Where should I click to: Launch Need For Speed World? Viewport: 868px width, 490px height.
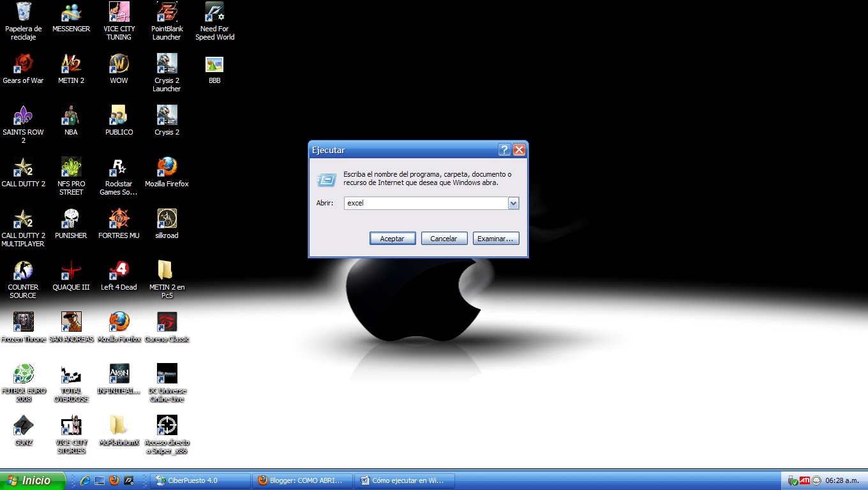214,13
